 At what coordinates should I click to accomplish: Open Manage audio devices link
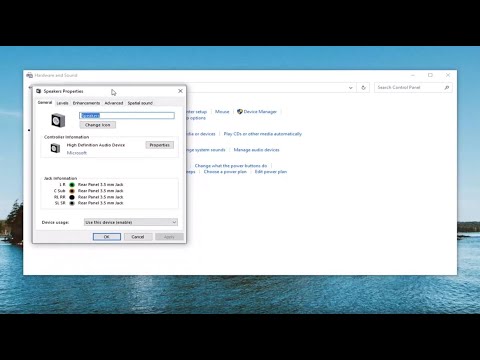(x=256, y=150)
